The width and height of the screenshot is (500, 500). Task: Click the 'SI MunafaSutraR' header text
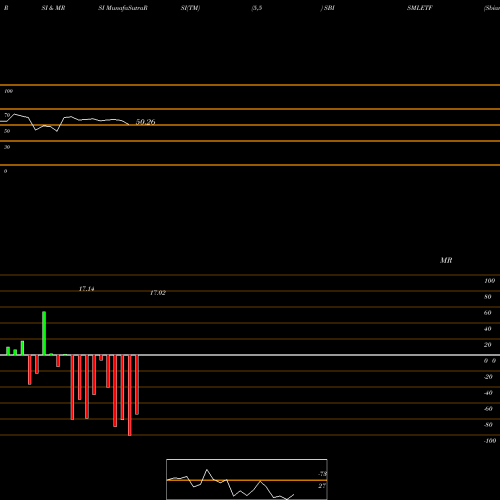123,8
